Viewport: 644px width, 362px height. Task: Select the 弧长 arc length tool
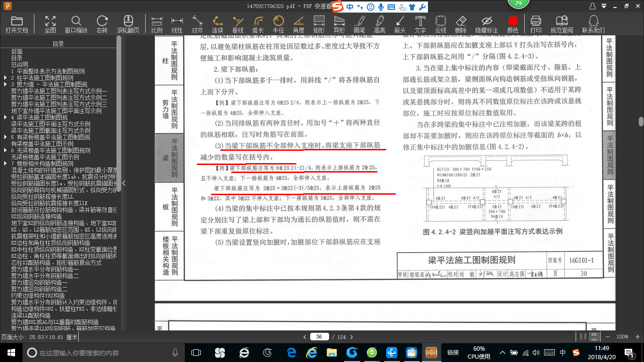coord(258,25)
